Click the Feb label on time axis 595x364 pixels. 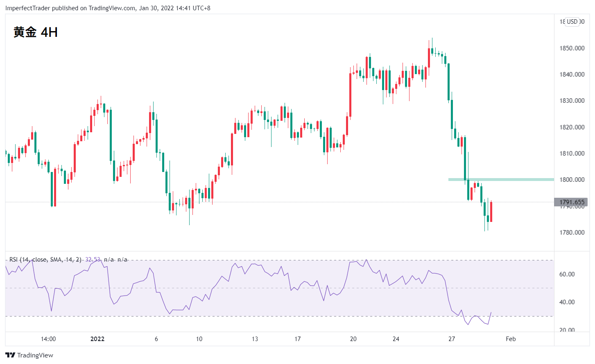(x=511, y=339)
